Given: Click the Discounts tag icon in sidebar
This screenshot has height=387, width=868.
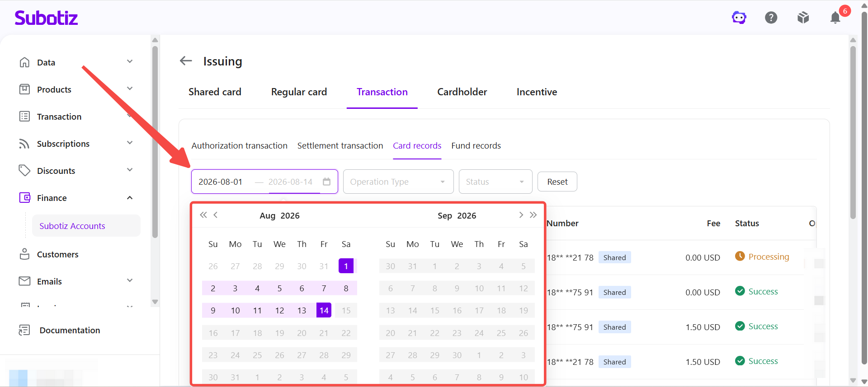Looking at the screenshot, I should (x=24, y=171).
